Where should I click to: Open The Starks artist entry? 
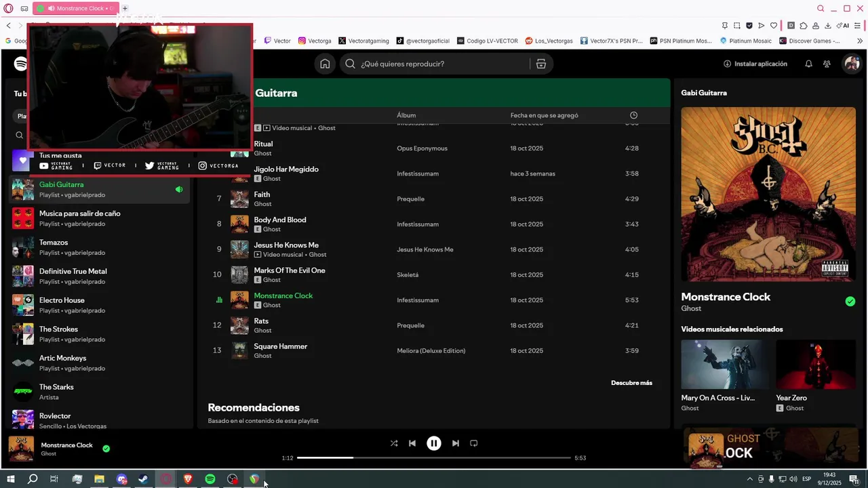pos(98,392)
